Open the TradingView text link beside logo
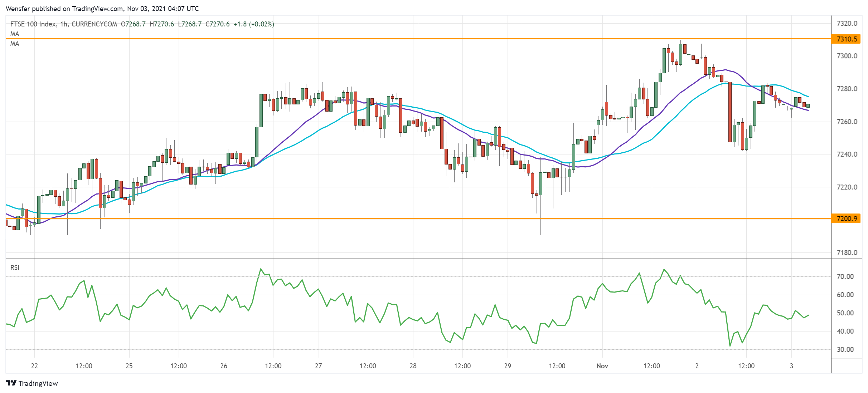 (38, 383)
